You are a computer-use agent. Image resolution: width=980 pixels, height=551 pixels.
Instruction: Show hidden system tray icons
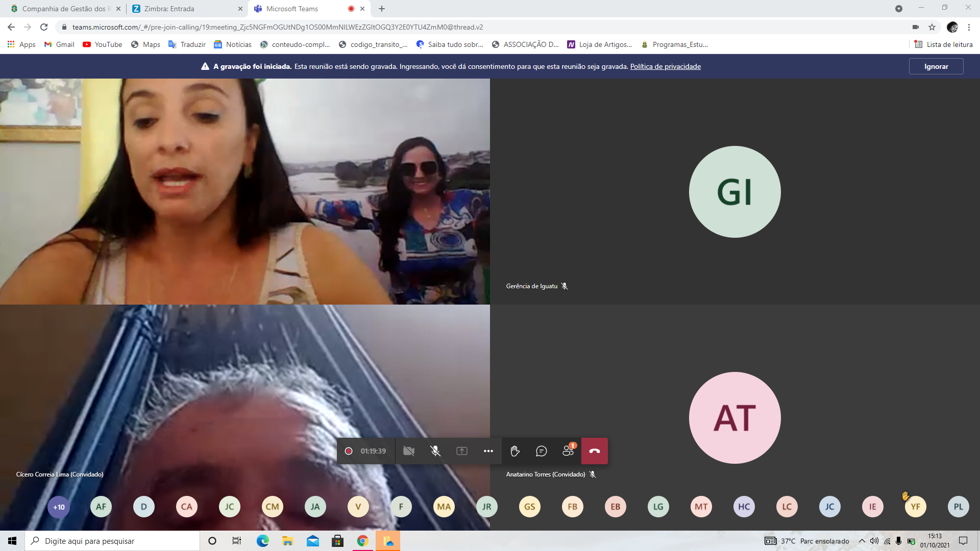862,541
